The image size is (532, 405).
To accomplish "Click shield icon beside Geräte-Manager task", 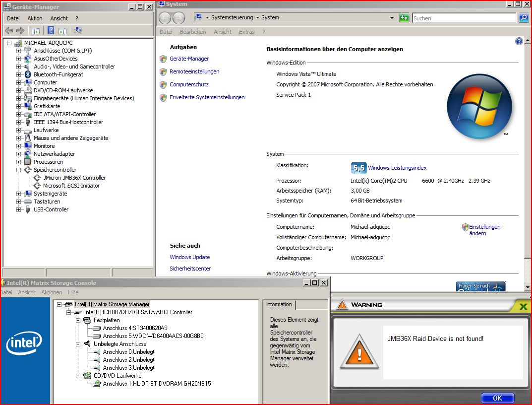I will [x=163, y=59].
